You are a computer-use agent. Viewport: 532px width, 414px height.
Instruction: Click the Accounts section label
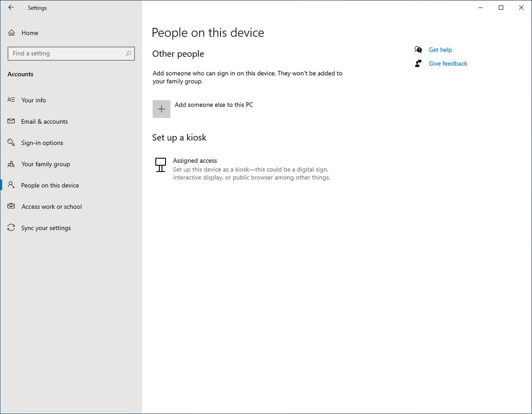[x=20, y=74]
